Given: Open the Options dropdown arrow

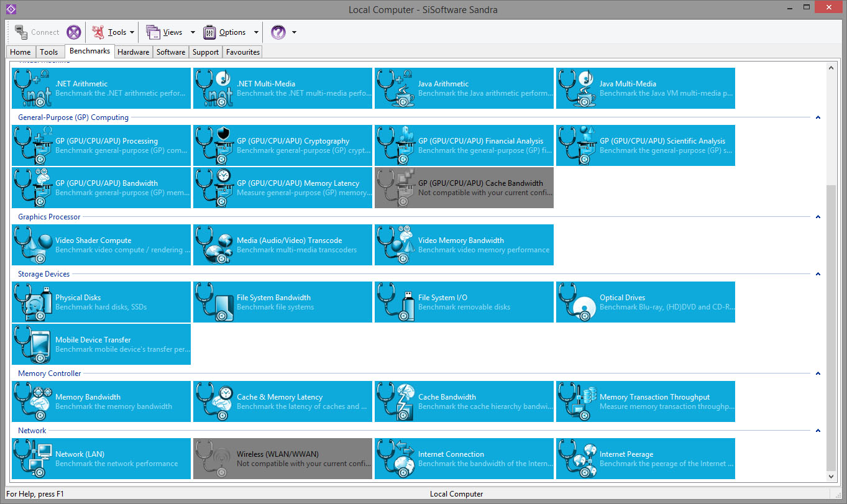Looking at the screenshot, I should [x=256, y=32].
